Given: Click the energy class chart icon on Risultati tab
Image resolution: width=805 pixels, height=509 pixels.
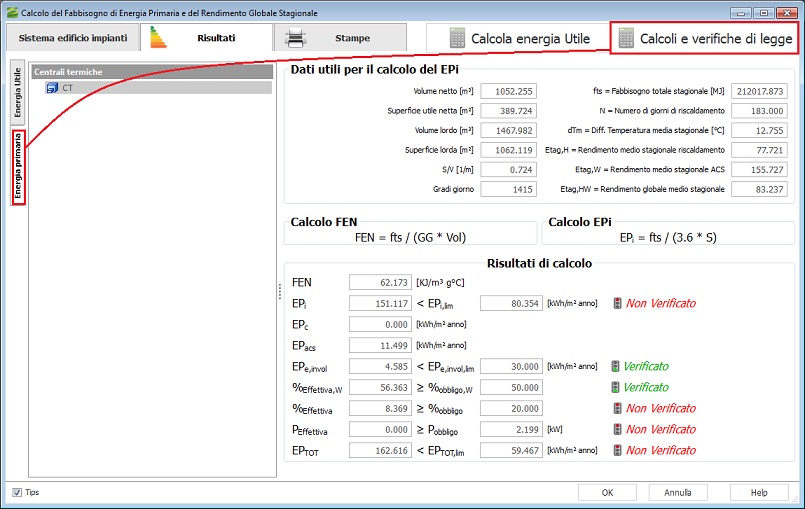Looking at the screenshot, I should click(159, 38).
